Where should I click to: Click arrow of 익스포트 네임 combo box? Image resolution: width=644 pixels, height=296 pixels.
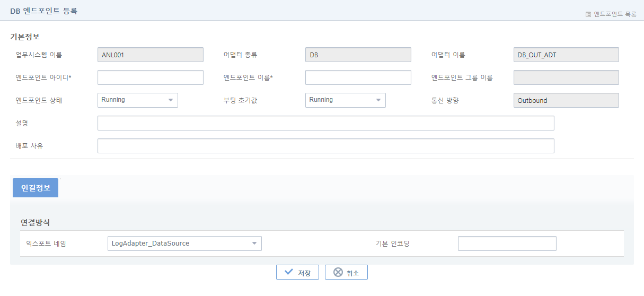pyautogui.click(x=254, y=243)
